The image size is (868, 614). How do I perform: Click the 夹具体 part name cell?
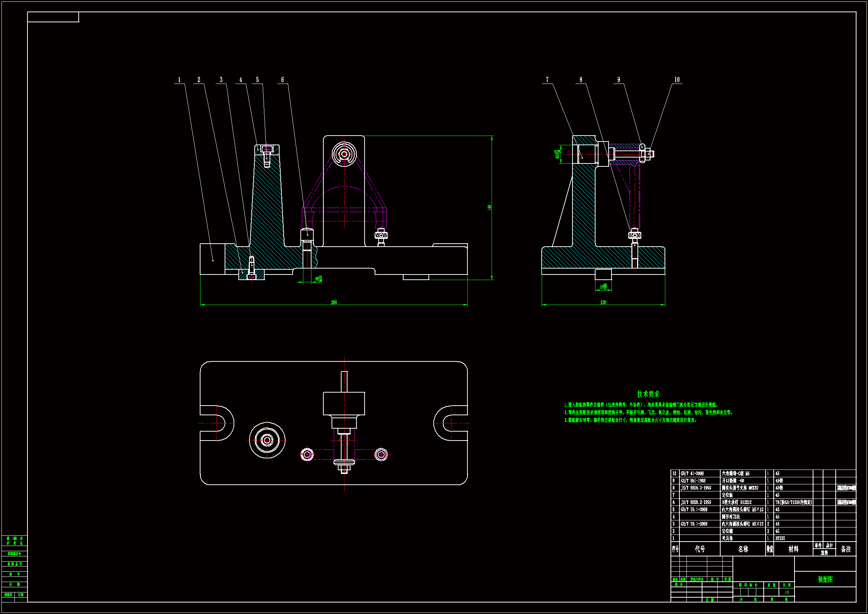pos(727,538)
